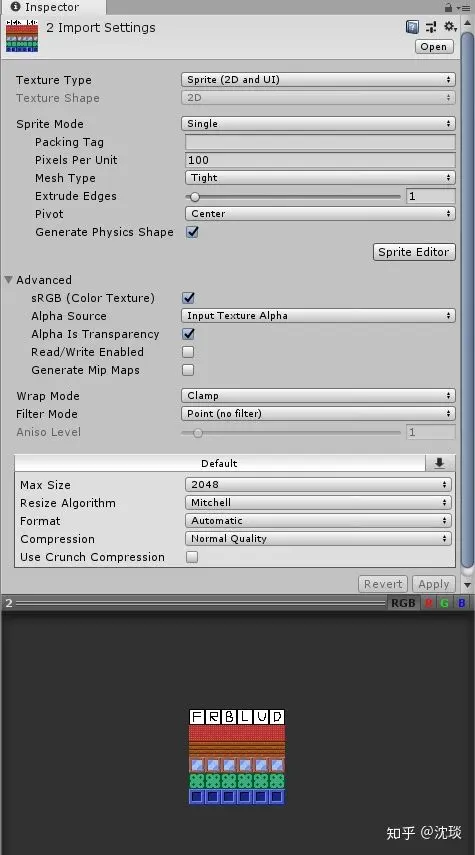Click the Pixels Per Unit field
The image size is (475, 855).
320,160
